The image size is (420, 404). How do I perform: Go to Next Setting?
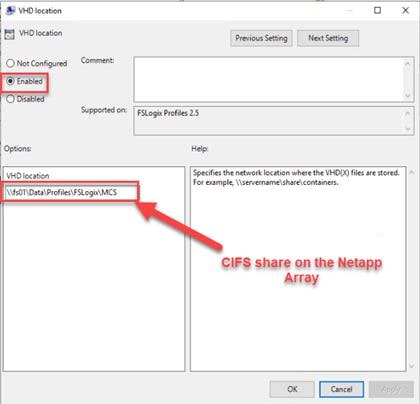(328, 38)
